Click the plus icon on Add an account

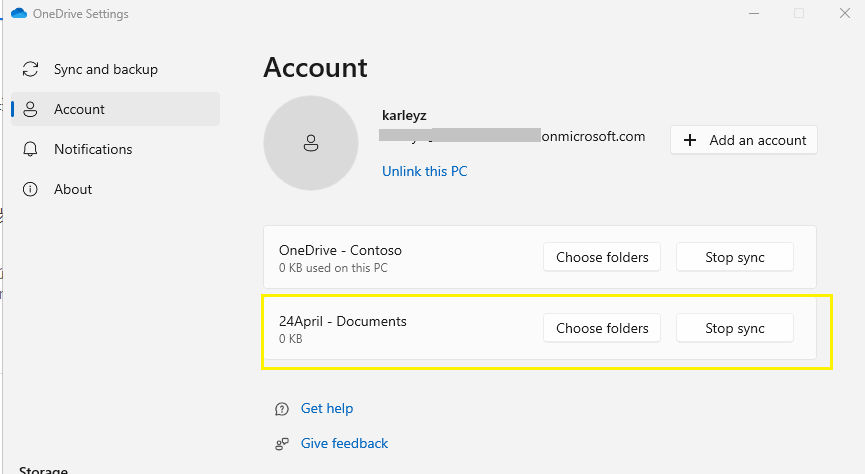coord(690,141)
